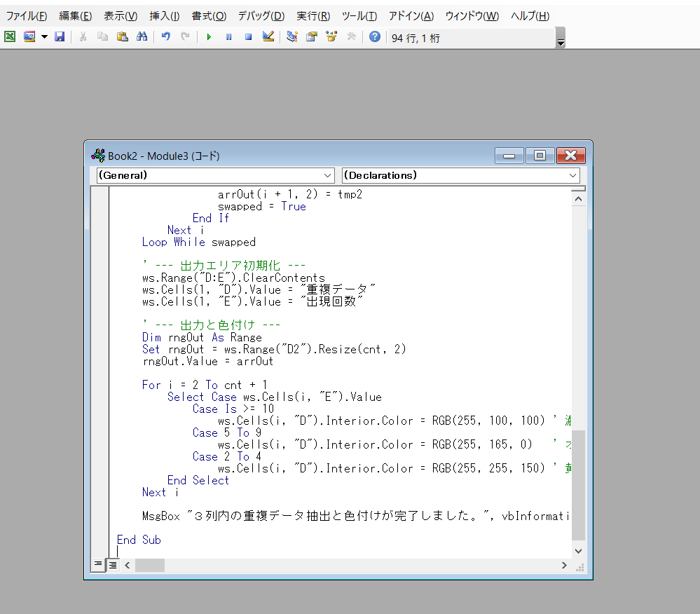Open the 挿入(I) menu
The width and height of the screenshot is (700, 614).
(164, 16)
